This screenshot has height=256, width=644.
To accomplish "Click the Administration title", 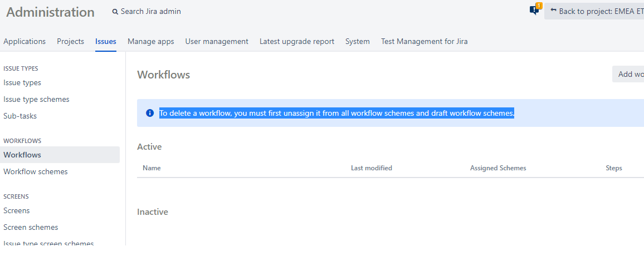I will coord(50,12).
